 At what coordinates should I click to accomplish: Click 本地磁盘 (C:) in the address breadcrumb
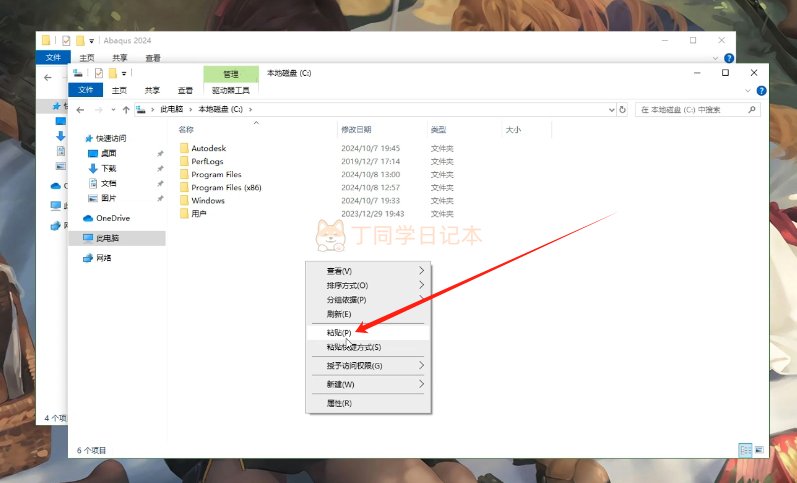pos(221,109)
